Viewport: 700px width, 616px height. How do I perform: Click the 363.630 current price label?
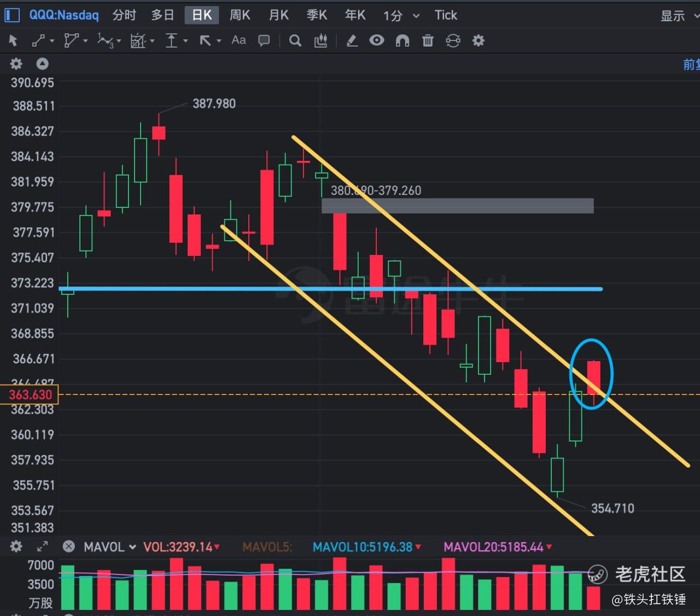click(x=30, y=394)
